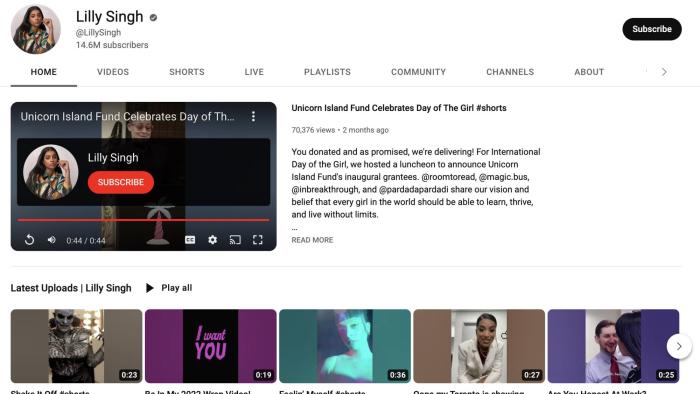700x394 pixels.
Task: Switch to the SHORTS tab
Action: tap(187, 72)
